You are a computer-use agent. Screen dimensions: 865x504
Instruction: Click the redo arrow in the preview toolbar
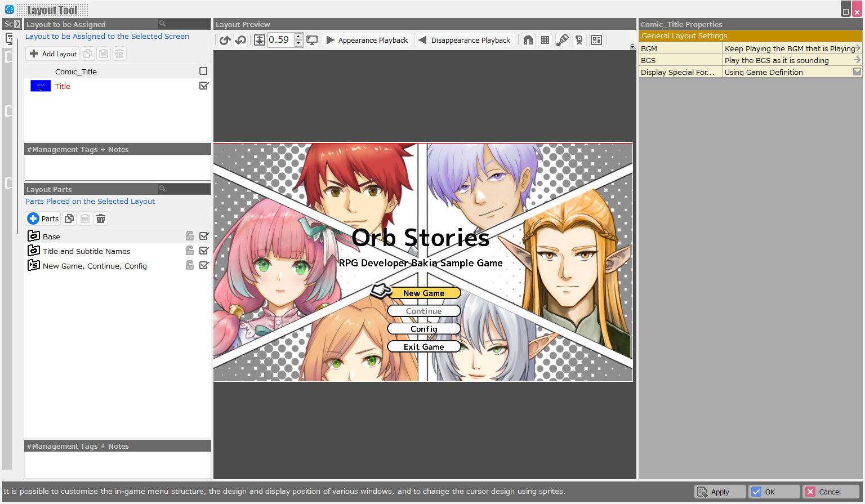(240, 40)
